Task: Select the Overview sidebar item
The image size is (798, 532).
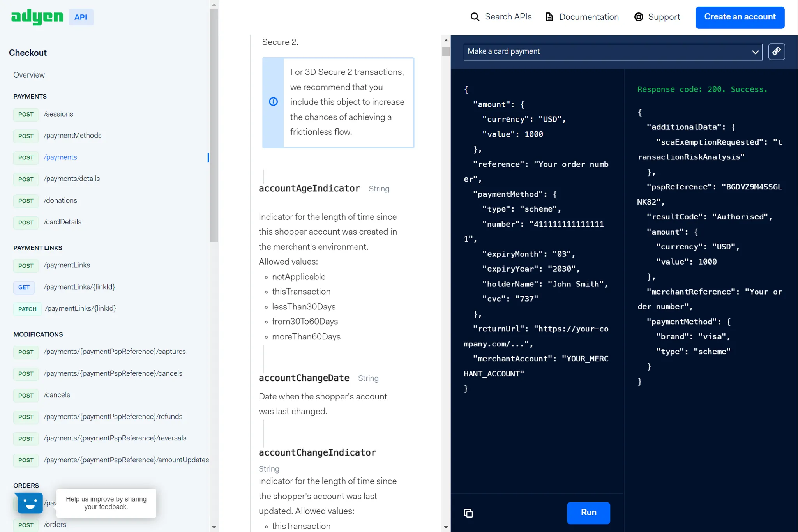Action: pyautogui.click(x=29, y=75)
